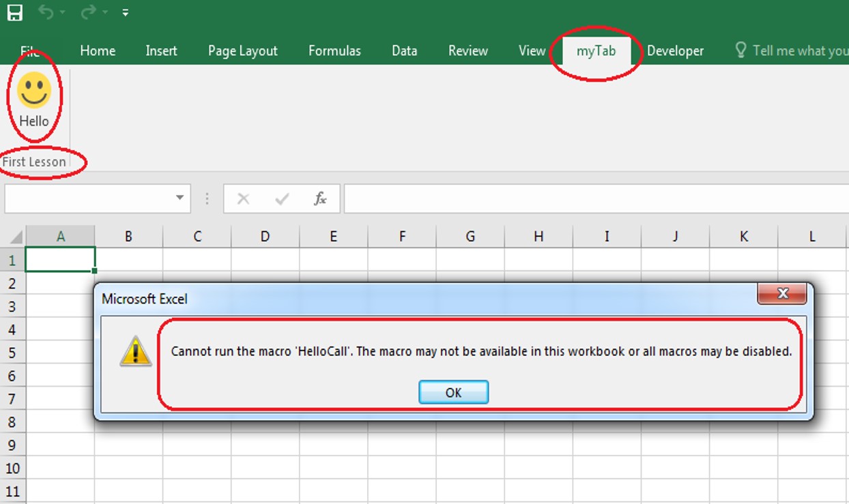Open the File menu
Viewport: 849px width, 504px height.
(29, 50)
